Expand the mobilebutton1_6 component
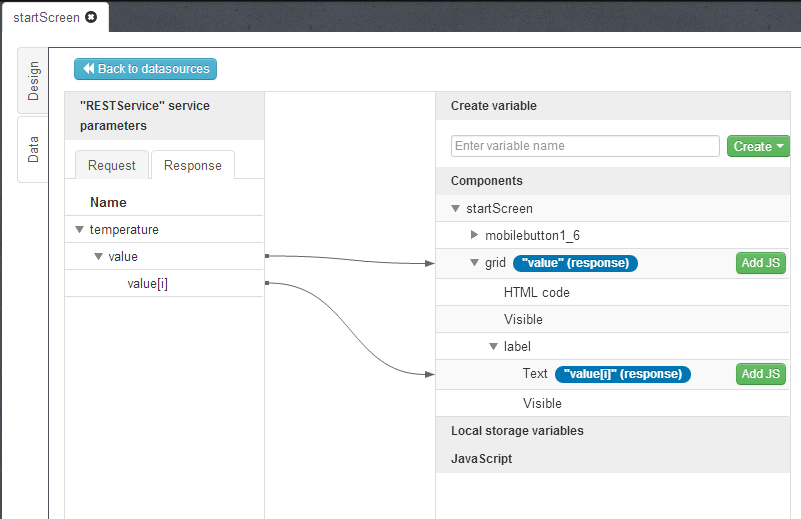The width and height of the screenshot is (801, 519). tap(475, 236)
